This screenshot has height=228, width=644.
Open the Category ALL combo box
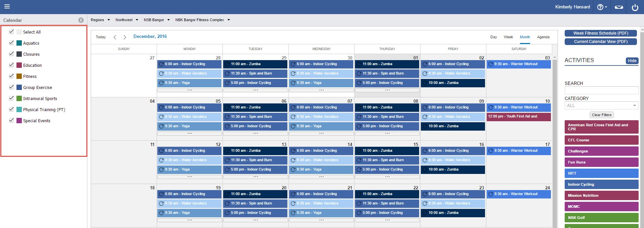[601, 105]
